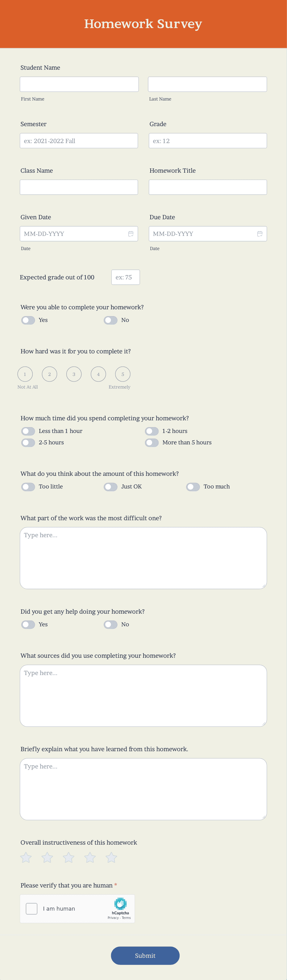
Task: Open the hCaptcha Privacy link
Action: (x=113, y=918)
